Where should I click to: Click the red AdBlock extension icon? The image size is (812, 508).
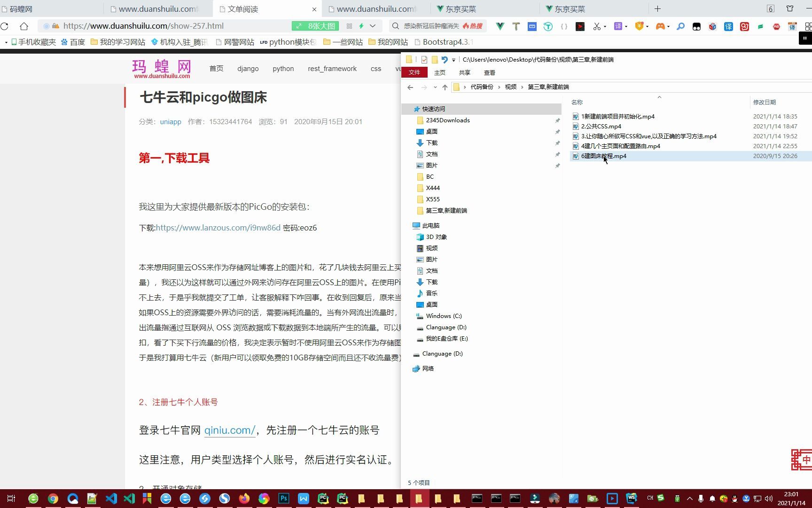pos(776,26)
